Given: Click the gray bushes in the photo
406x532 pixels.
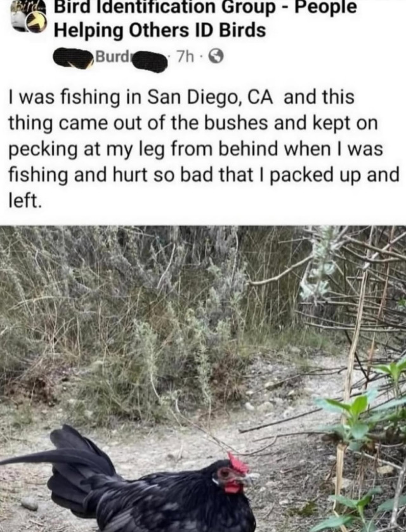Looking at the screenshot, I should [x=119, y=305].
